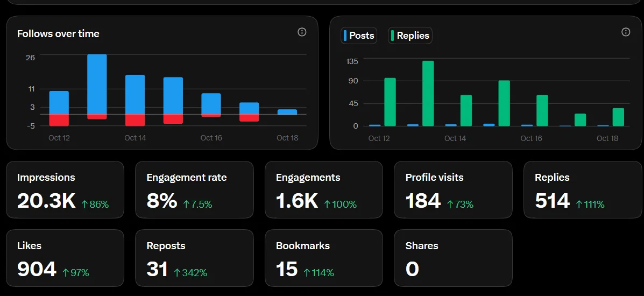Select the Reposts 31 metric card
644x296 pixels.
(194, 258)
